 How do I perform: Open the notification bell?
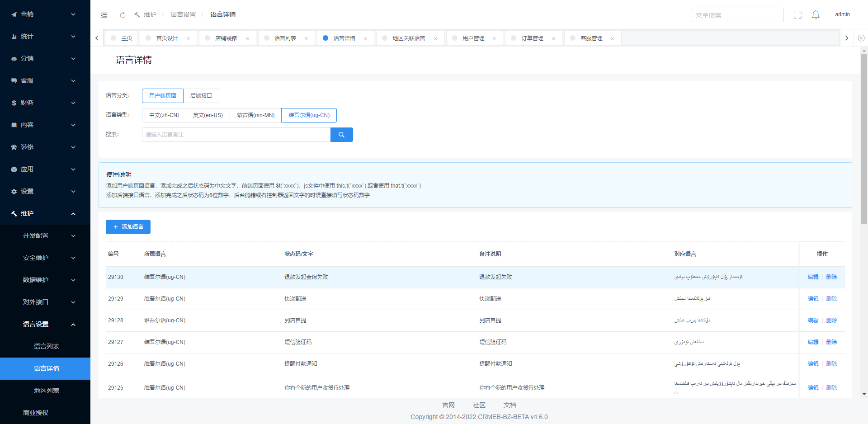[x=816, y=15]
